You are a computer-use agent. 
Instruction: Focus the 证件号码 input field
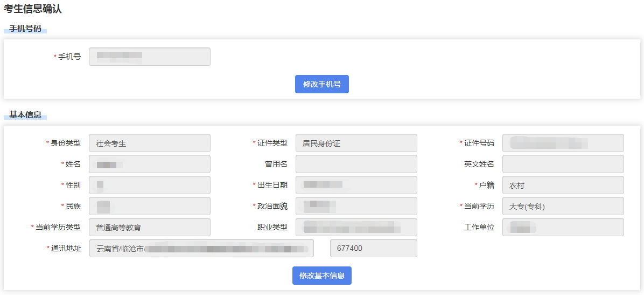click(563, 143)
